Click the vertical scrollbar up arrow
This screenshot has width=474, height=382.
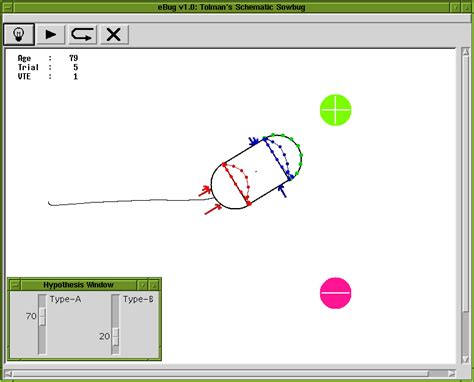click(465, 52)
